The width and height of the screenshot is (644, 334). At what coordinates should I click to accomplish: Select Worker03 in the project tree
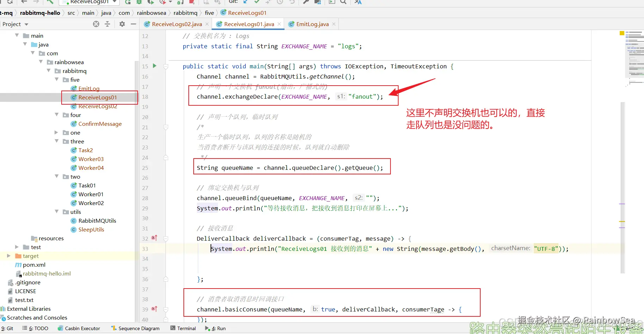point(91,159)
